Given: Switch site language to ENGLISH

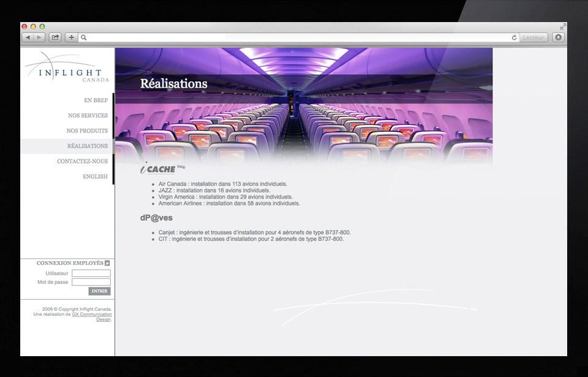Looking at the screenshot, I should (95, 177).
